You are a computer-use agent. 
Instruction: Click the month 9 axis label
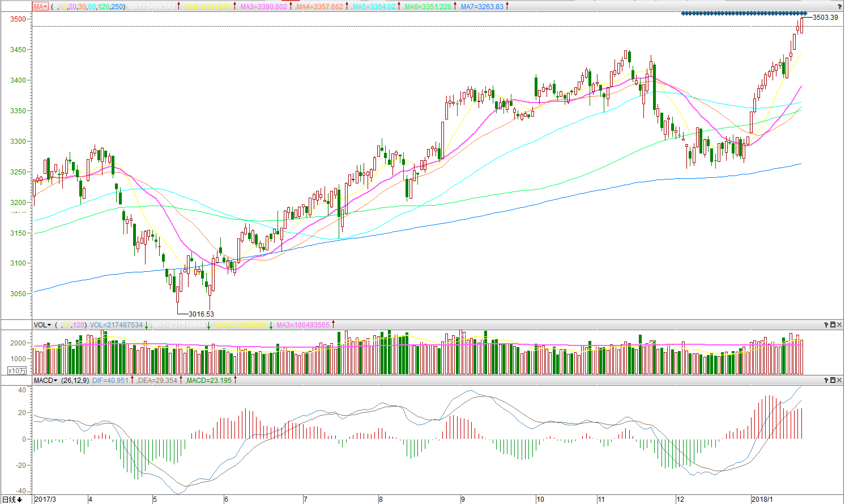463,499
